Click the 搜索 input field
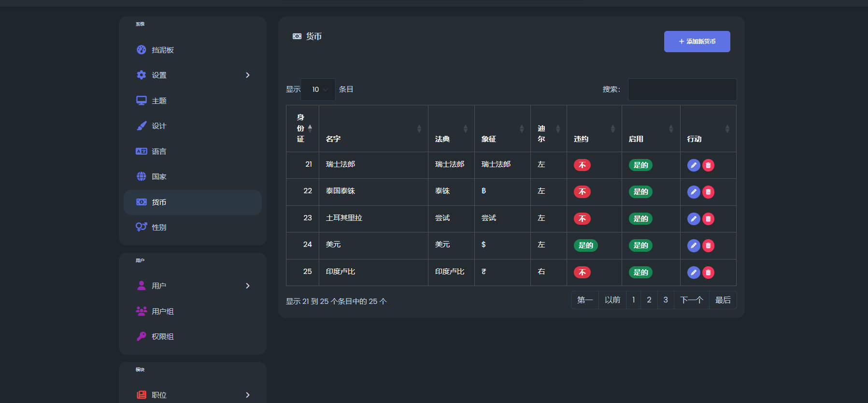Image resolution: width=868 pixels, height=403 pixels. tap(682, 89)
